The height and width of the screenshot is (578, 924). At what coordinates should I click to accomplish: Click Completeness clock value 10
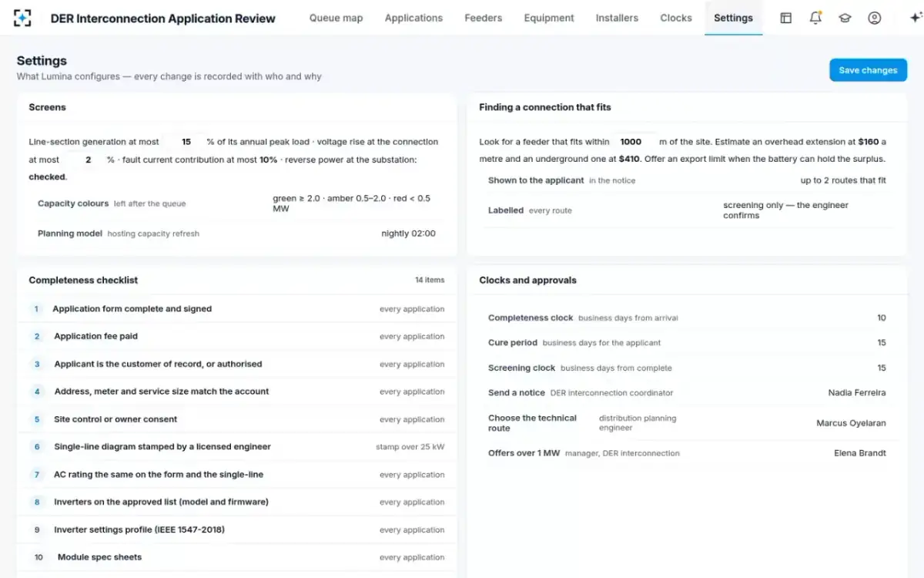(x=882, y=318)
